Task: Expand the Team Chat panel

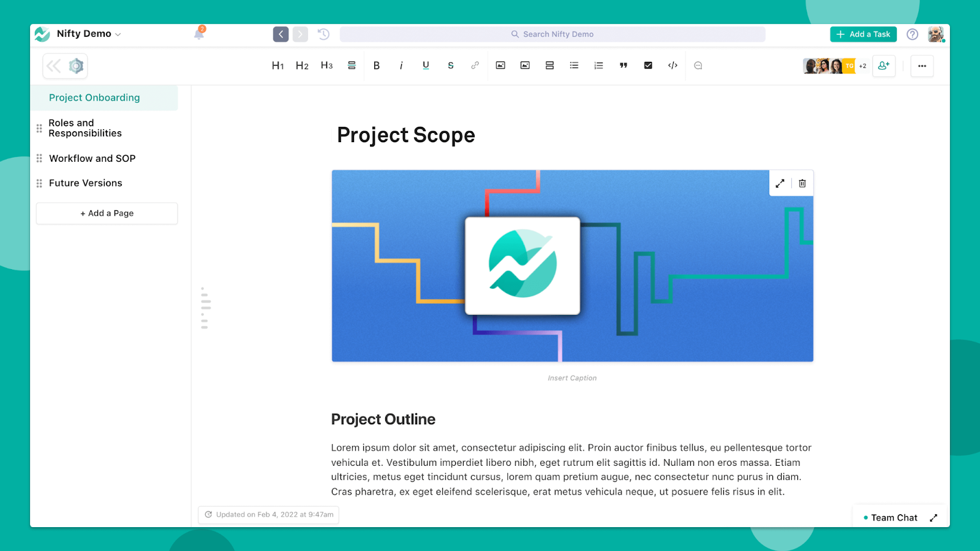Action: click(933, 518)
